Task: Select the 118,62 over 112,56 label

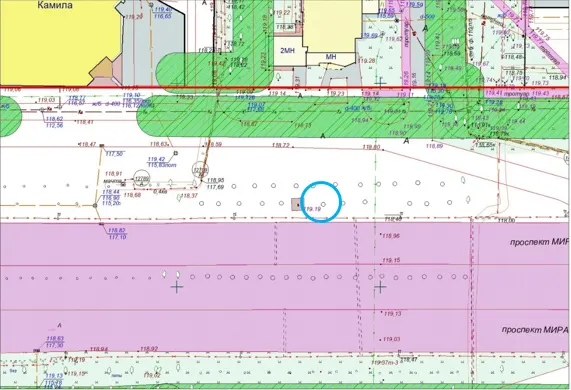Action: click(x=55, y=122)
